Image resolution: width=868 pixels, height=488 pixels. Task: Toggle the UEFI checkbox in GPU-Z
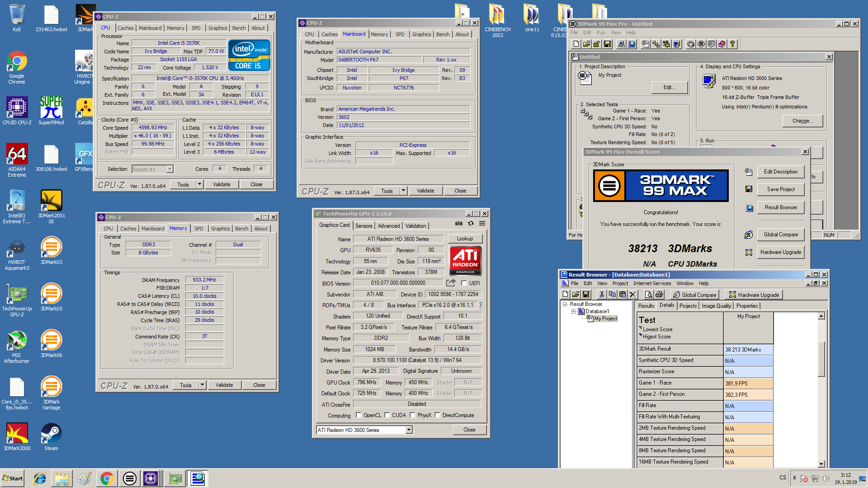point(464,283)
